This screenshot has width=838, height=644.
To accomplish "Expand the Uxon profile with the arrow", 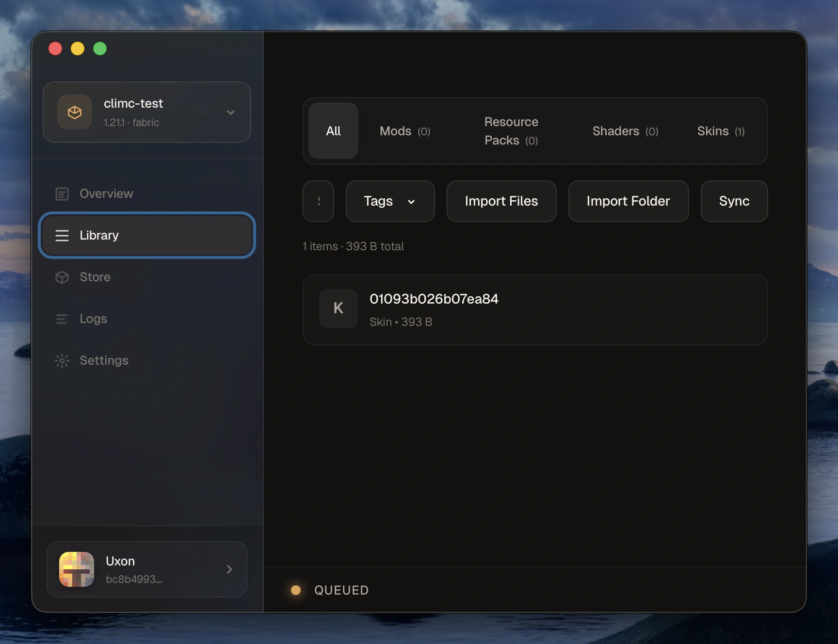I will point(229,569).
